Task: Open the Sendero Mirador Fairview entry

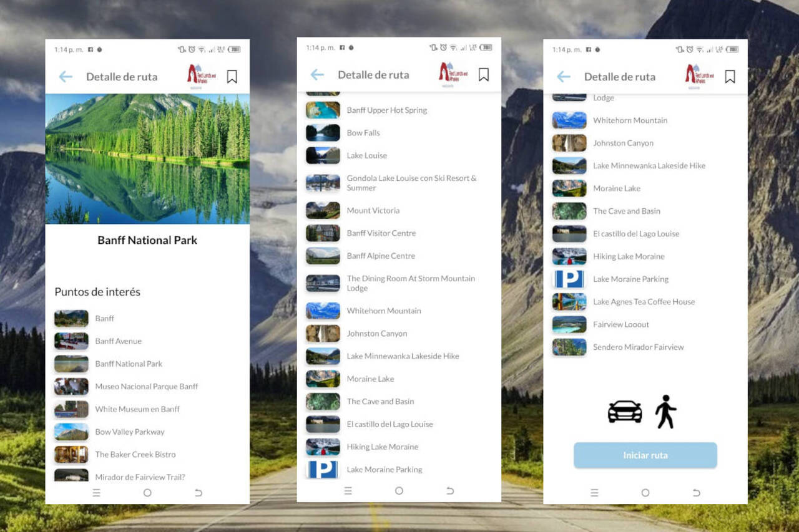Action: click(x=638, y=347)
